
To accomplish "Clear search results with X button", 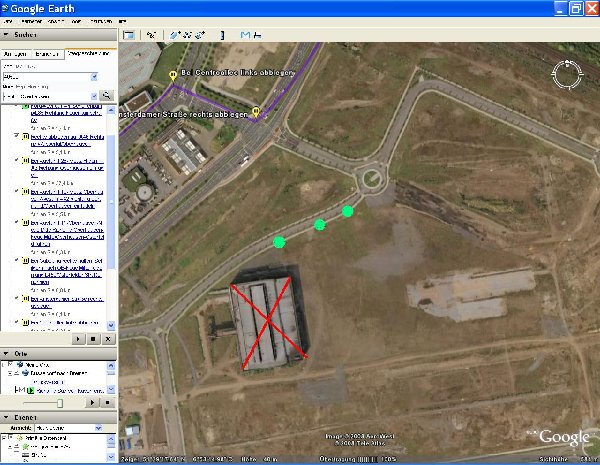I will [x=107, y=340].
